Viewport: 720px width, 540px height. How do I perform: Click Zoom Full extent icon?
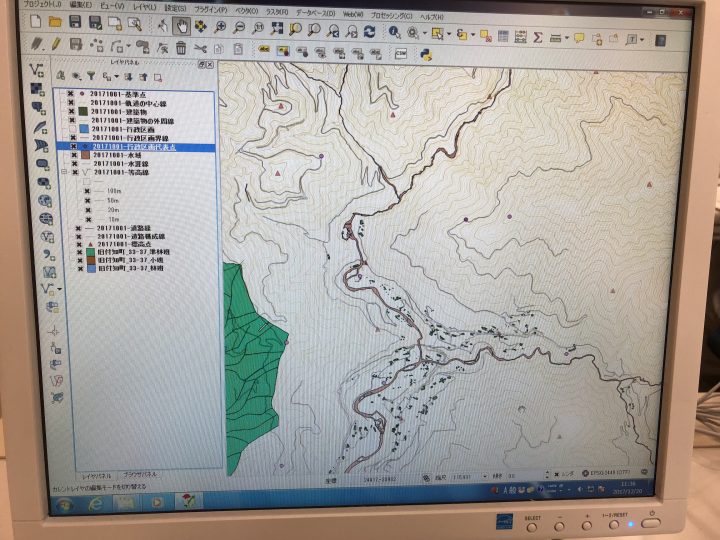pyautogui.click(x=277, y=28)
